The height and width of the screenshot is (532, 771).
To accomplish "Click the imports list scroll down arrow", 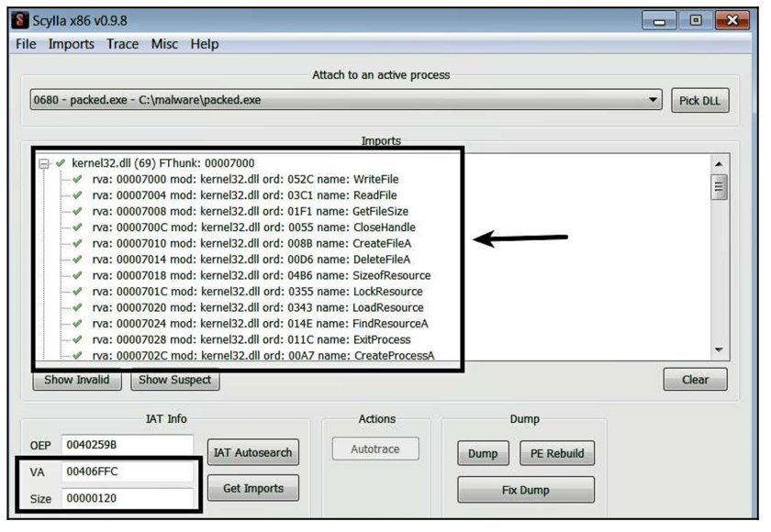I will click(x=719, y=349).
